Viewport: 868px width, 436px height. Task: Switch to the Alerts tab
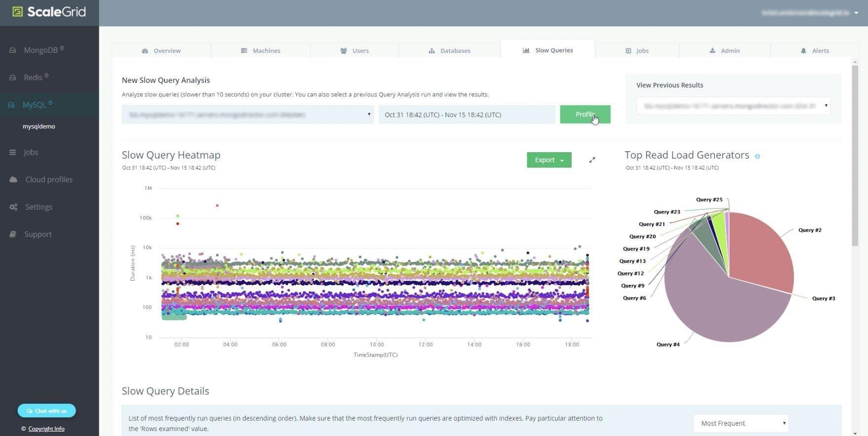(814, 50)
